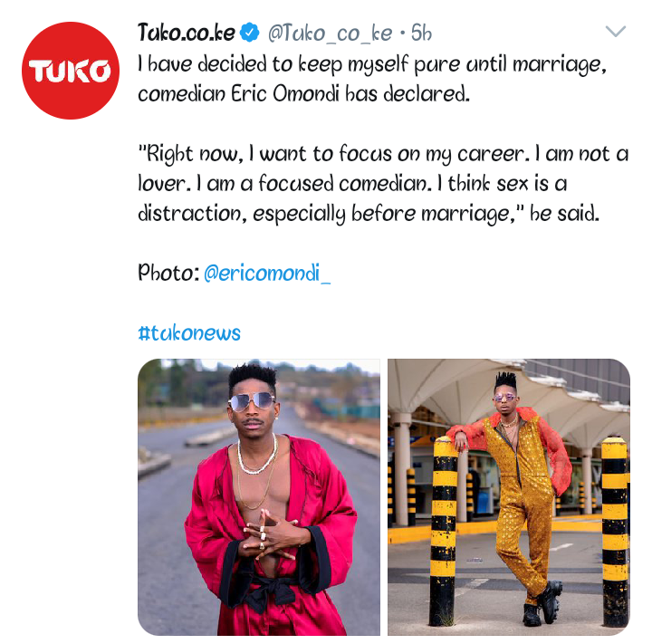The height and width of the screenshot is (644, 652).
Task: Click the white TUKO logo text
Action: coord(70,71)
